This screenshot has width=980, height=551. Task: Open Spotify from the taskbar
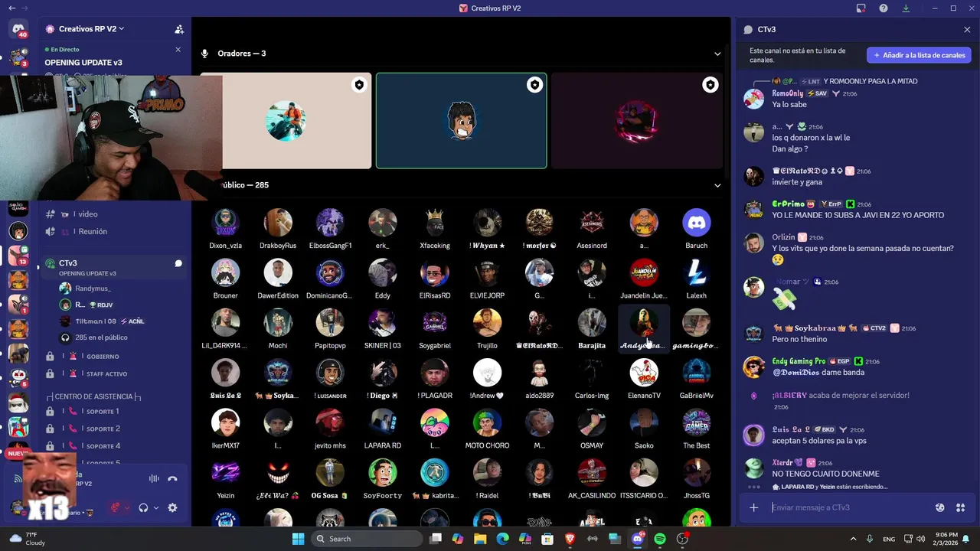click(x=660, y=539)
